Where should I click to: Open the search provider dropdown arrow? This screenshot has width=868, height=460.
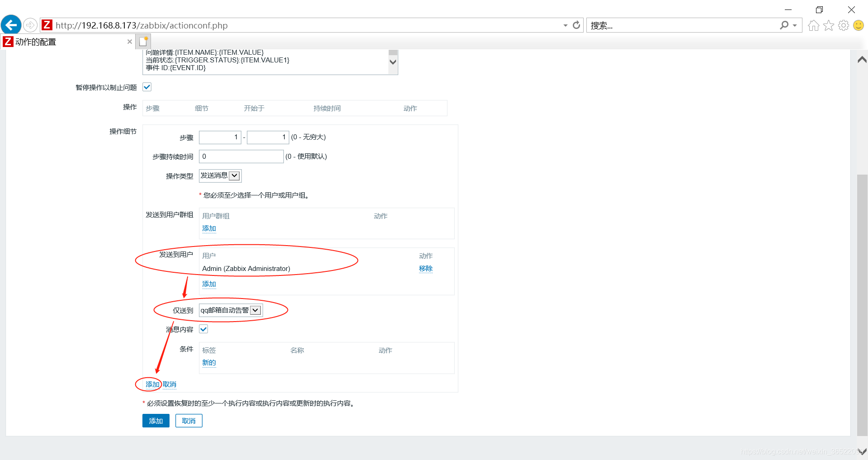(x=795, y=25)
